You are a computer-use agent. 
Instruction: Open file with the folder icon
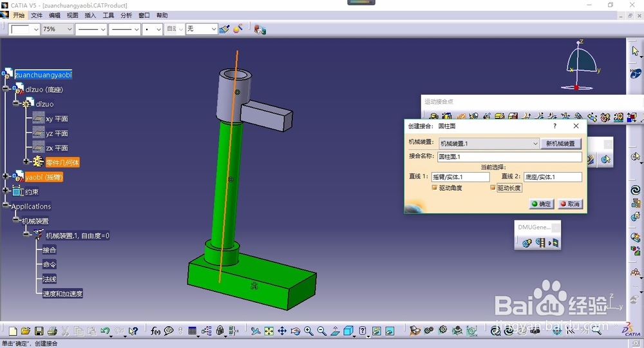click(26, 331)
